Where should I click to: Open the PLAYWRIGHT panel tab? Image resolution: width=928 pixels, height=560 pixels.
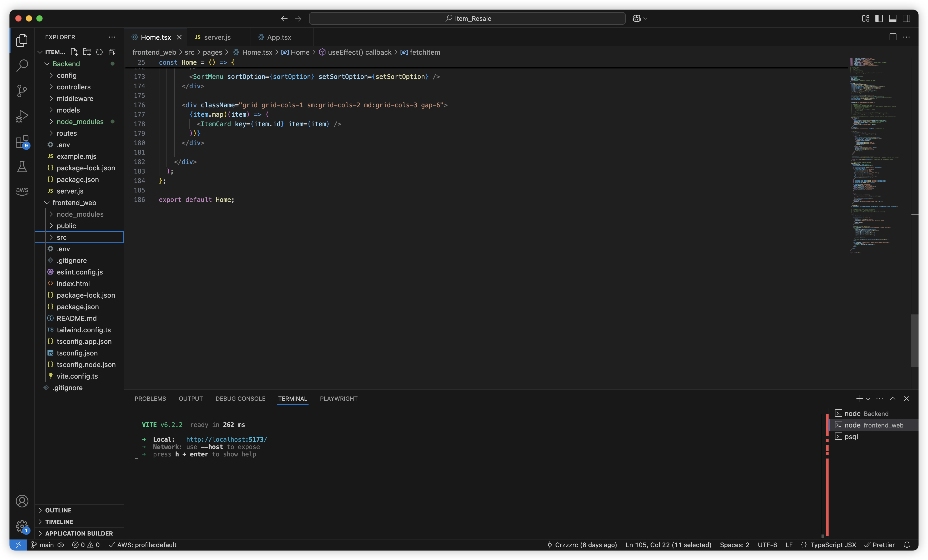pos(339,399)
